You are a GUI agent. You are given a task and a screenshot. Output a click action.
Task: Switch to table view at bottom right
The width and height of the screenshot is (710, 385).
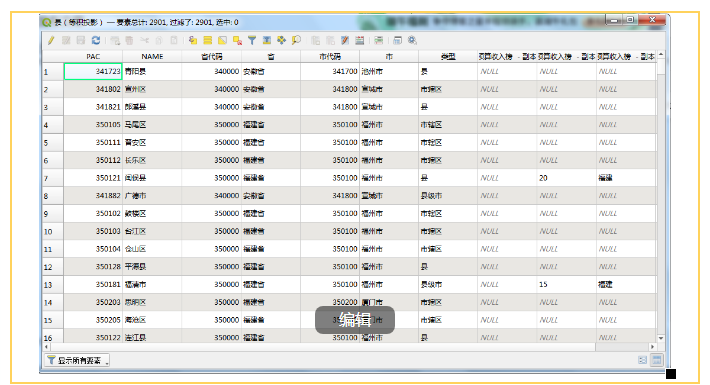(x=657, y=360)
